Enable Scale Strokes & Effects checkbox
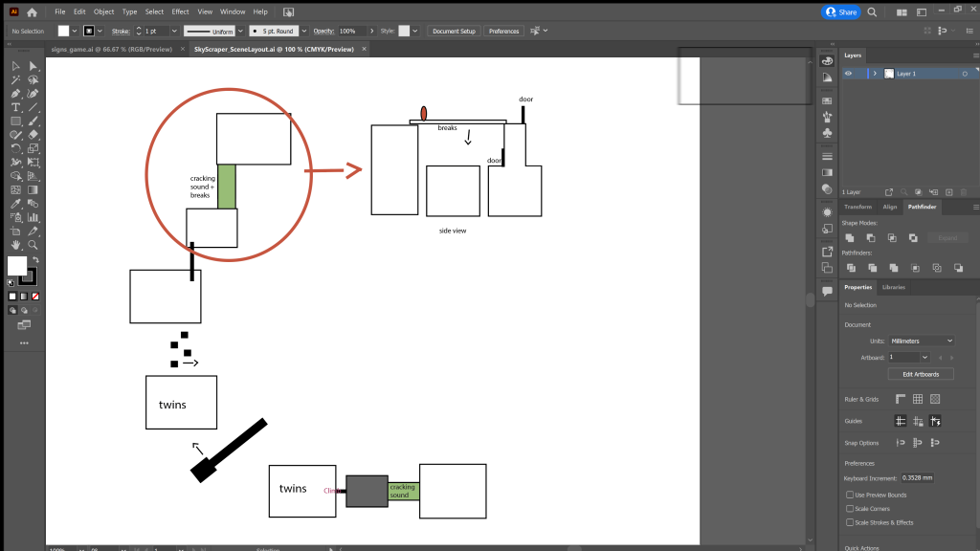 [x=850, y=522]
